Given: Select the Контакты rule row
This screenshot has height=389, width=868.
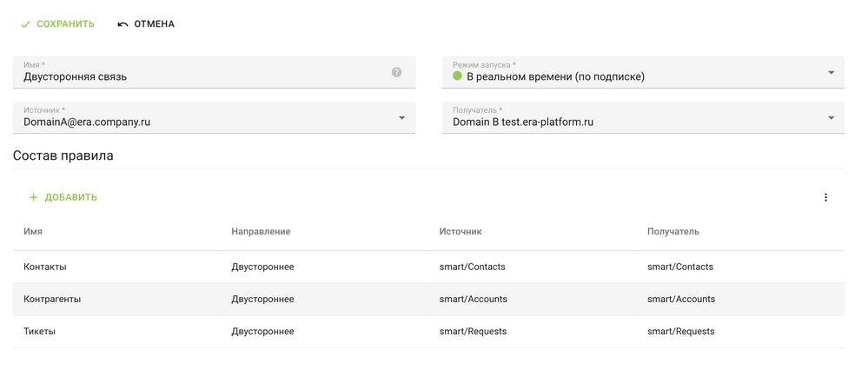Looking at the screenshot, I should pyautogui.click(x=45, y=267).
